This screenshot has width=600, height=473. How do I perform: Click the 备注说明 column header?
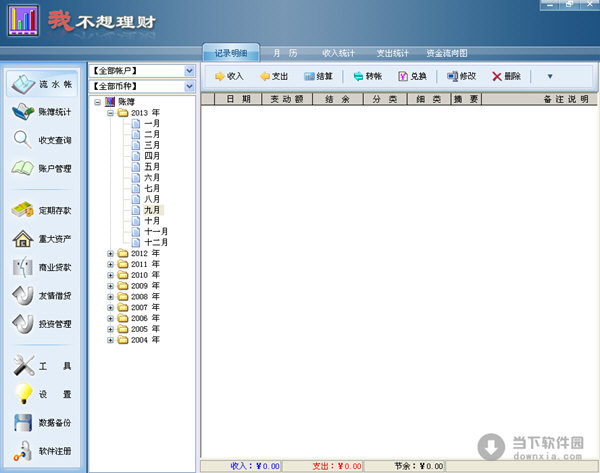coord(539,99)
